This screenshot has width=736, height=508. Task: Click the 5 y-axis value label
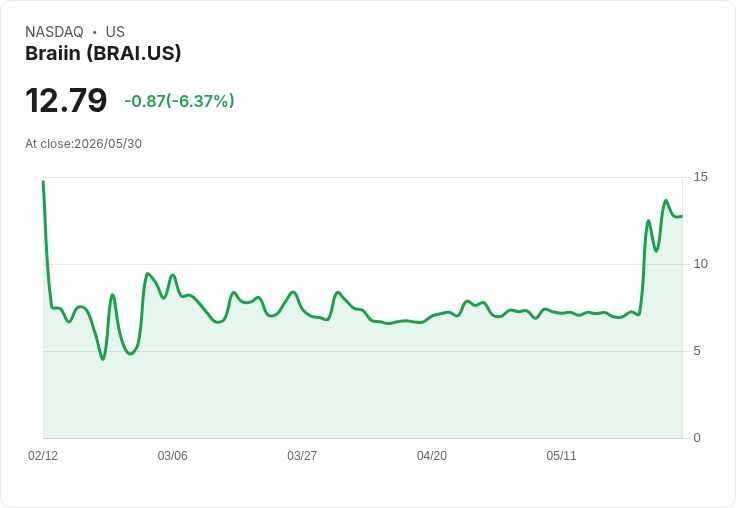pyautogui.click(x=697, y=351)
